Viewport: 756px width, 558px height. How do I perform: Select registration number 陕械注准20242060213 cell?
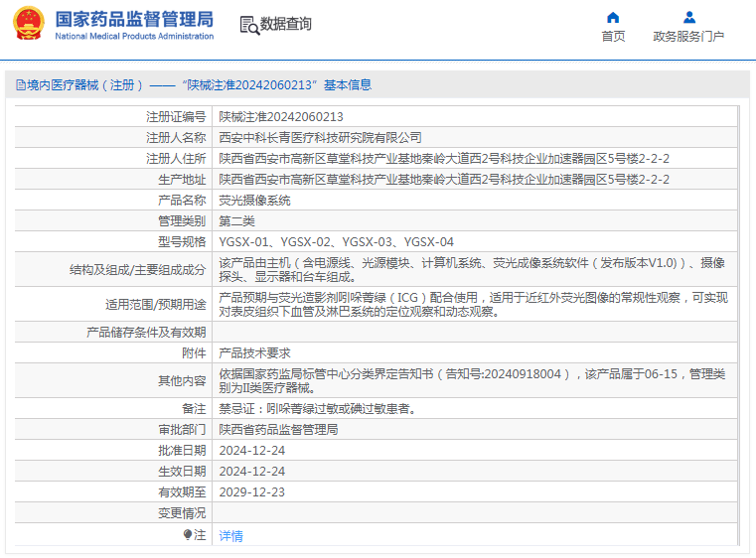[281, 117]
